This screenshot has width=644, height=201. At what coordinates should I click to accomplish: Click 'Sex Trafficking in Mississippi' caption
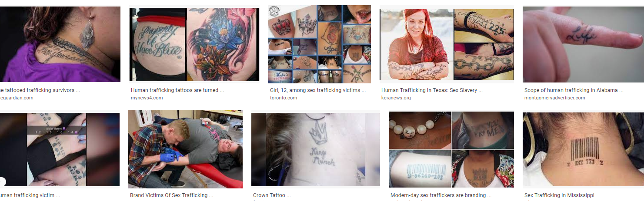pyautogui.click(x=559, y=195)
